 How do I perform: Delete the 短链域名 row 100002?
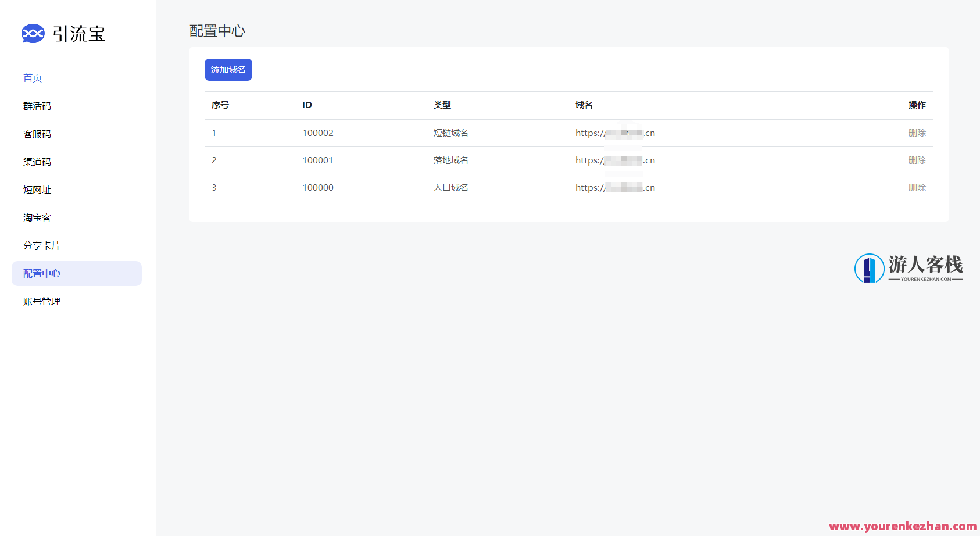click(917, 133)
